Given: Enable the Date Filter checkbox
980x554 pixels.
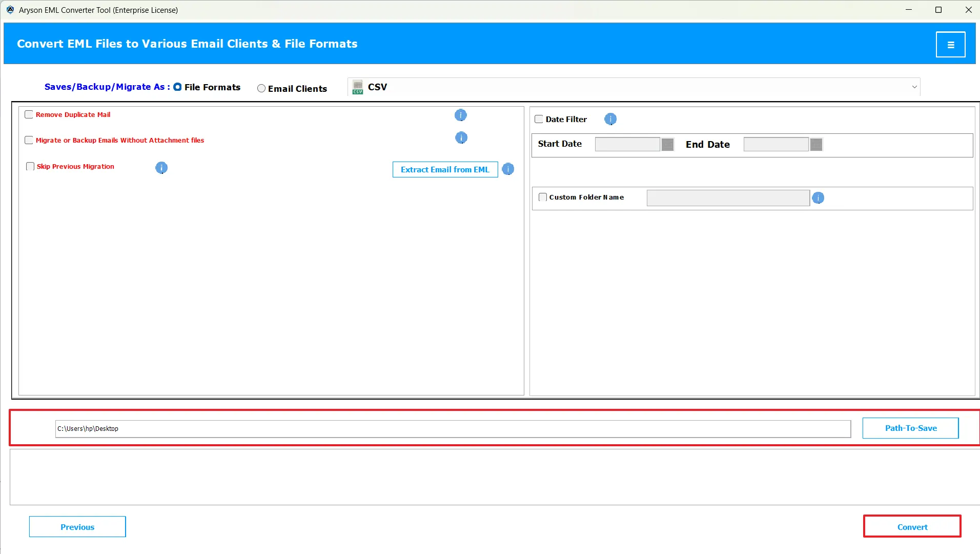Looking at the screenshot, I should pos(539,119).
